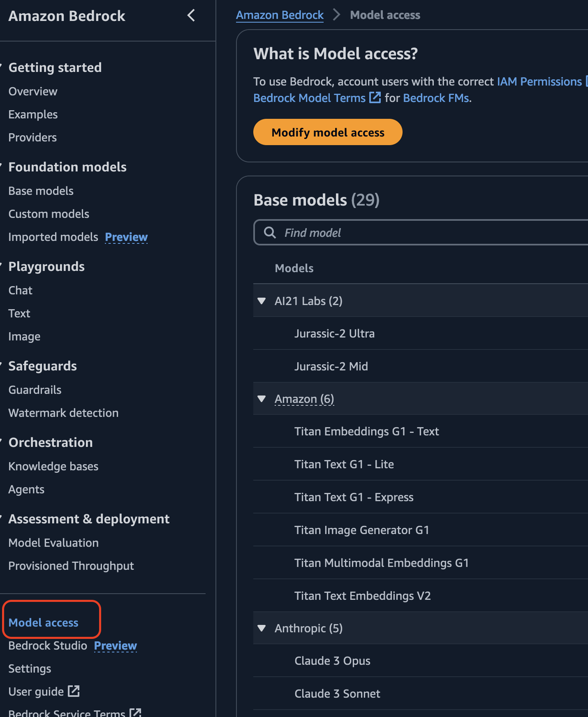Click the breadcrumb separator arrow icon
588x717 pixels.
(337, 15)
